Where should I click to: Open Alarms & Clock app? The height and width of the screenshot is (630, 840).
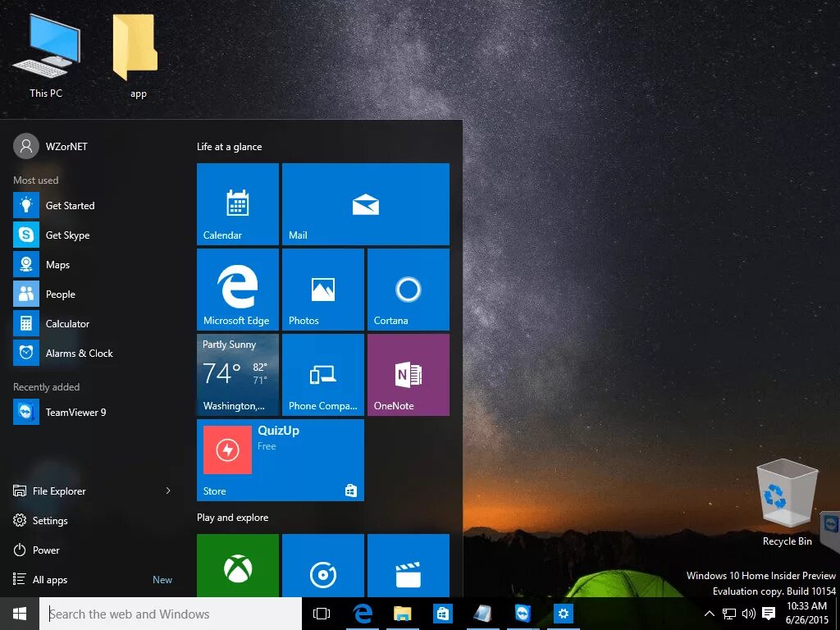click(x=94, y=353)
